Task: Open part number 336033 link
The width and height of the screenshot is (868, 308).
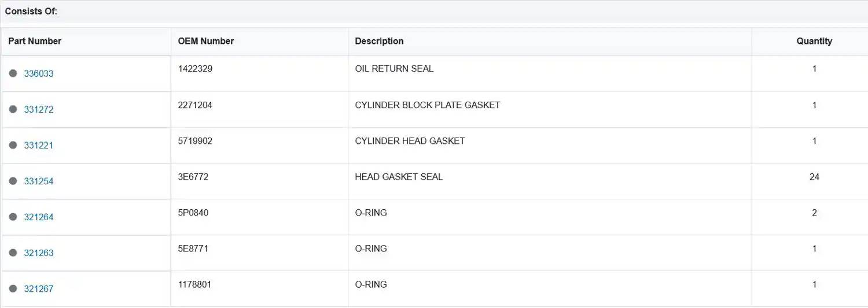Action: pyautogui.click(x=39, y=74)
